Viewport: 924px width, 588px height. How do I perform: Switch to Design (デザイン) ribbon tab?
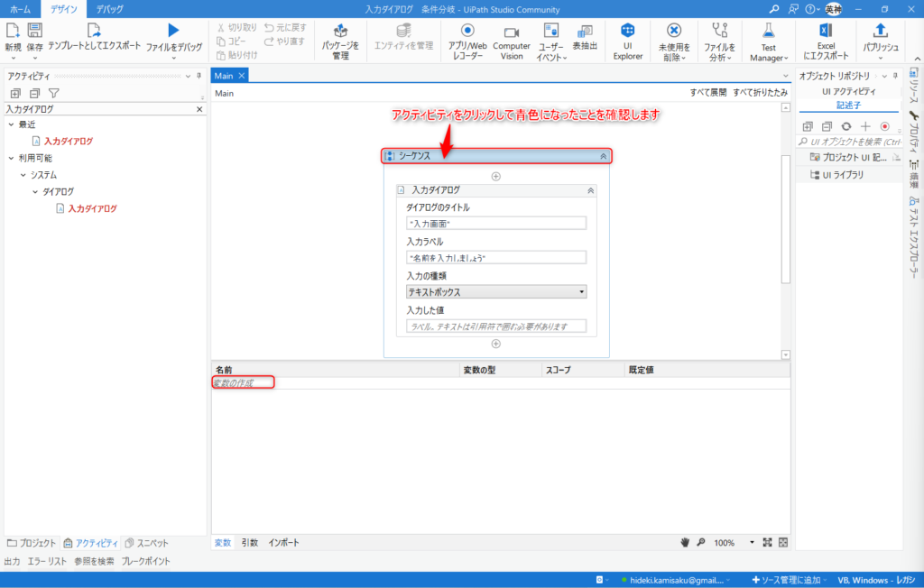coord(64,9)
